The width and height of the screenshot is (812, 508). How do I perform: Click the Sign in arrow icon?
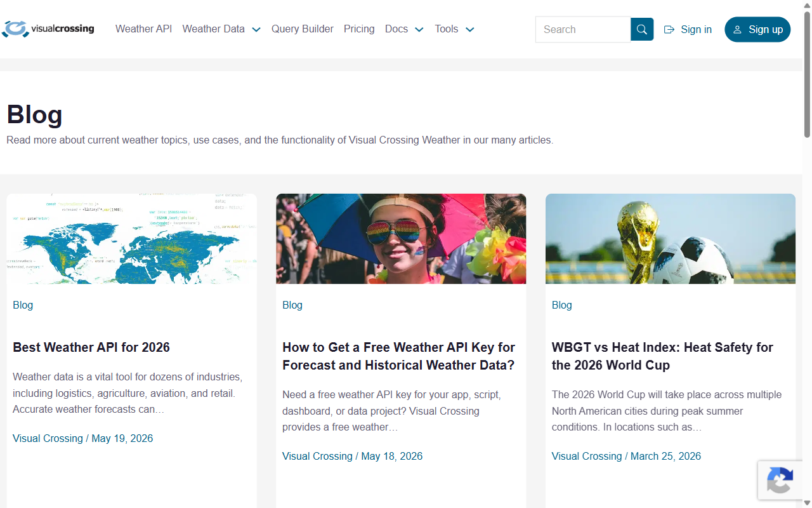669,29
